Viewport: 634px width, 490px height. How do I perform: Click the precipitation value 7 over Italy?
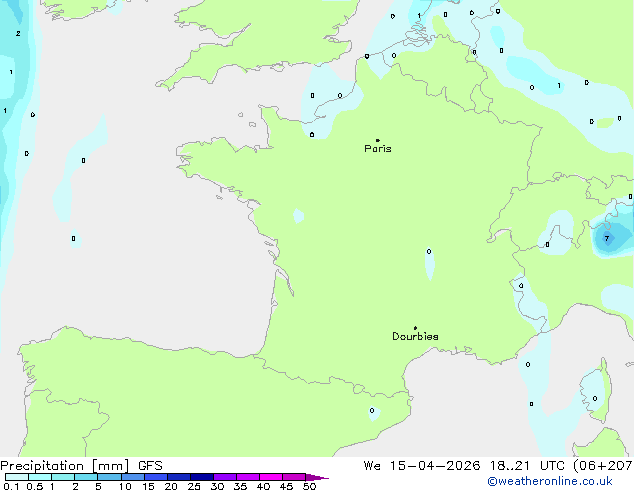tap(607, 239)
